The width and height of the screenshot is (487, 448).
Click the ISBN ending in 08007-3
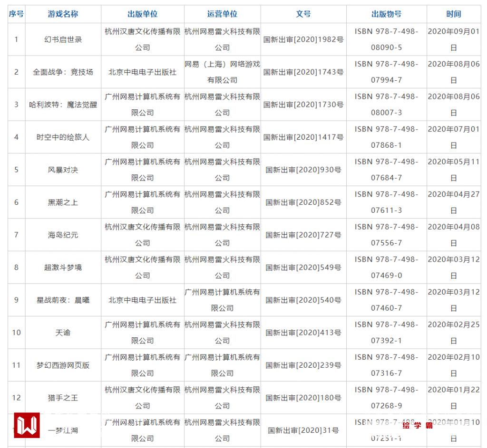click(386, 105)
